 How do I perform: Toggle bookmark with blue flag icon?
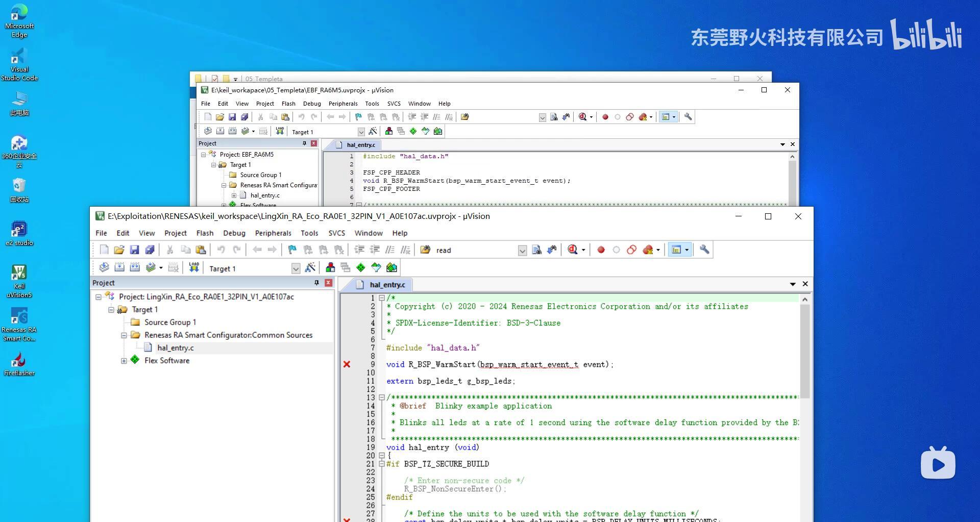(292, 250)
